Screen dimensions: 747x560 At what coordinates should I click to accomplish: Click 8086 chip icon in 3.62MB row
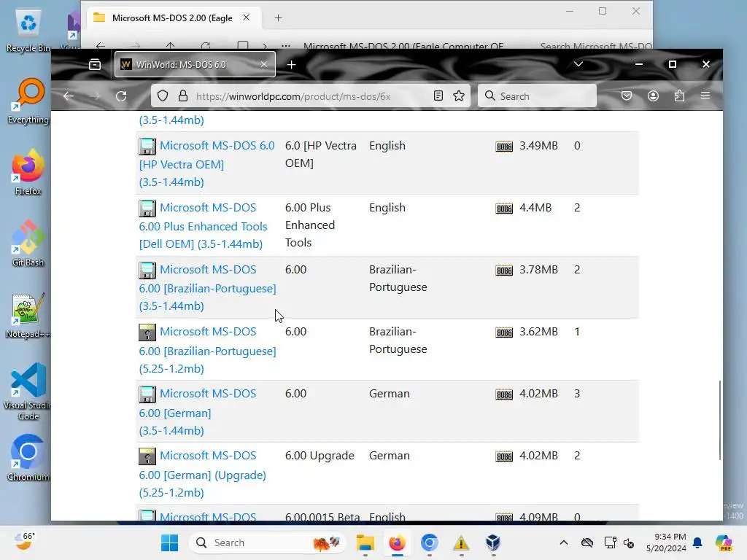coord(504,332)
